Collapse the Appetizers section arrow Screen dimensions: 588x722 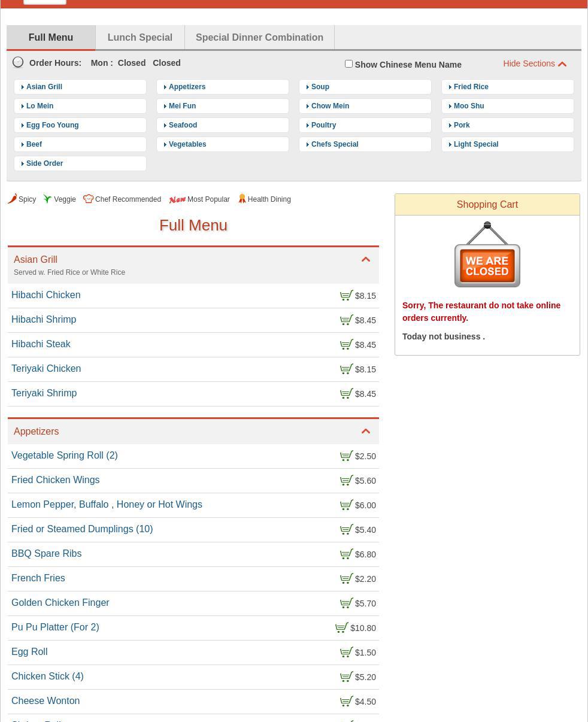tap(365, 432)
